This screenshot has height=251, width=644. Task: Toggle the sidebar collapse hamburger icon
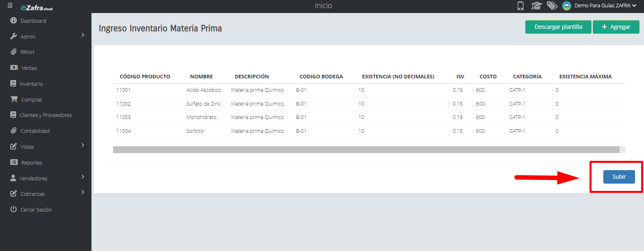(x=10, y=6)
